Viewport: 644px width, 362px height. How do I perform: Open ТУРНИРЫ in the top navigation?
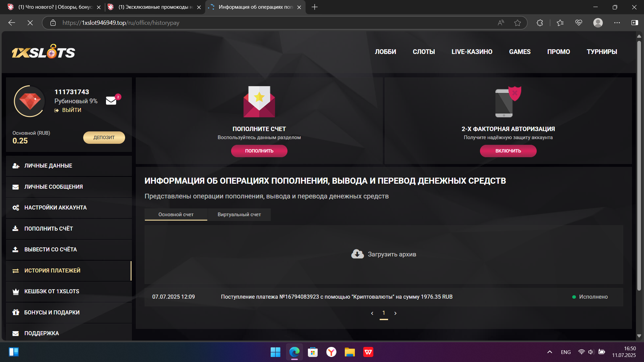coord(602,52)
